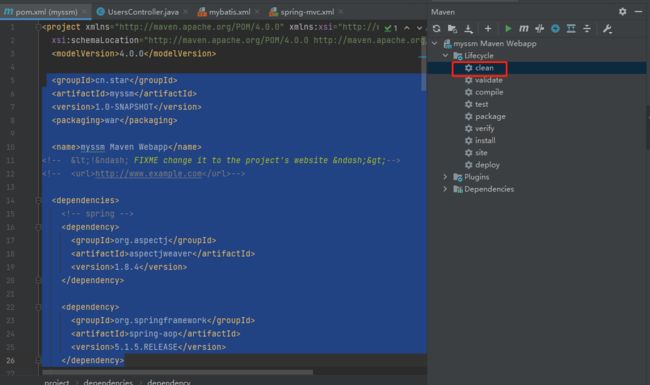
Task: Click '5.1.5.RELEASE' version text
Action: tap(146, 347)
